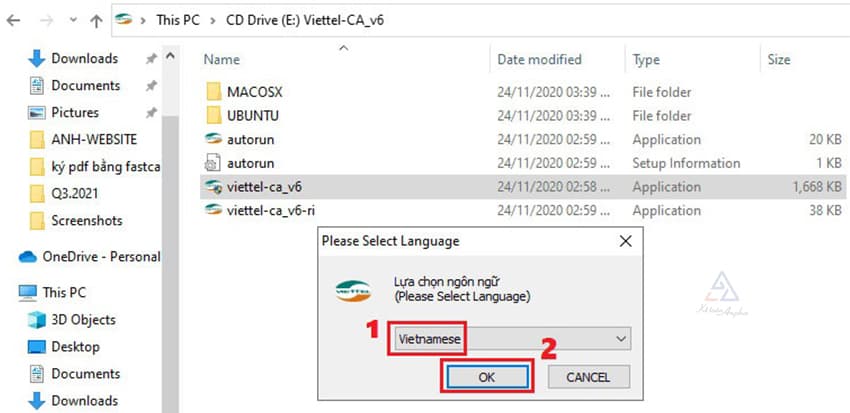The width and height of the screenshot is (850, 413).
Task: Click the up-directory arrow in address bar
Action: point(96,19)
